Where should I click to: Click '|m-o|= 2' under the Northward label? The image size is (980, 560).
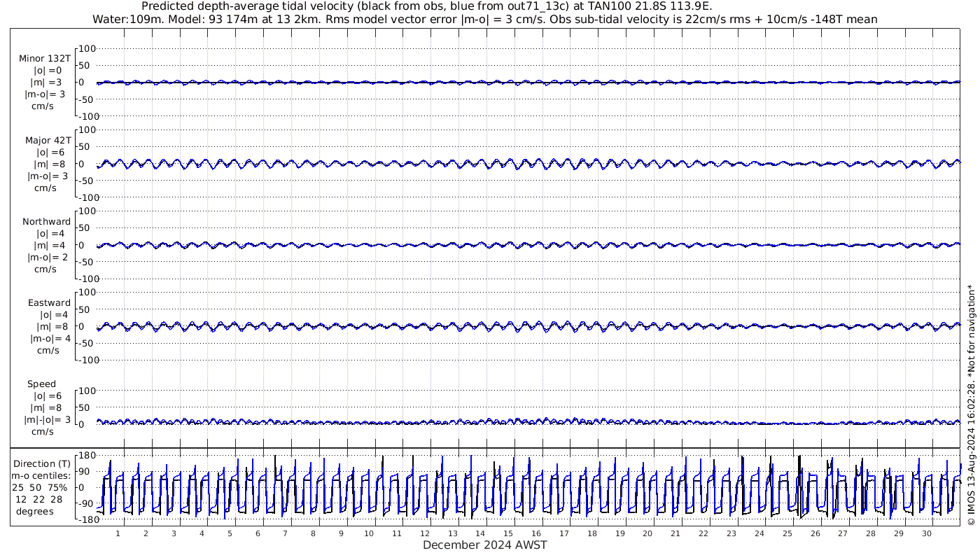coord(48,257)
